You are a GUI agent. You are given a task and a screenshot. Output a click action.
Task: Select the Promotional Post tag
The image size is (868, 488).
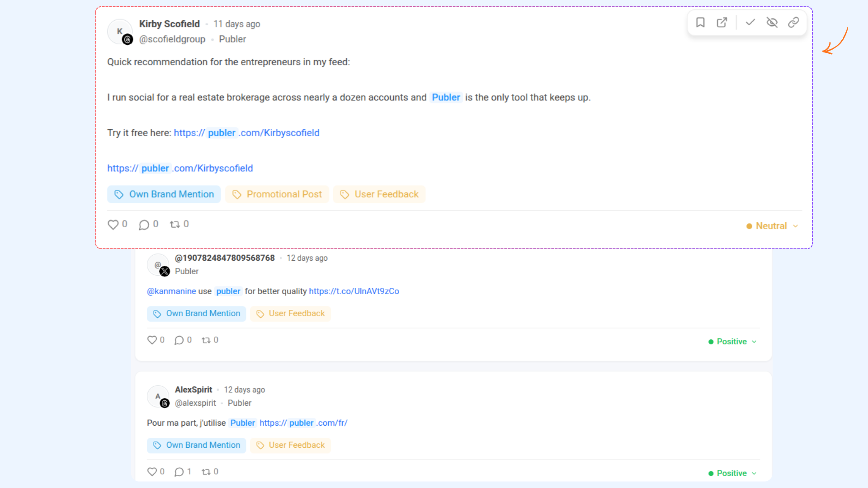click(x=277, y=194)
